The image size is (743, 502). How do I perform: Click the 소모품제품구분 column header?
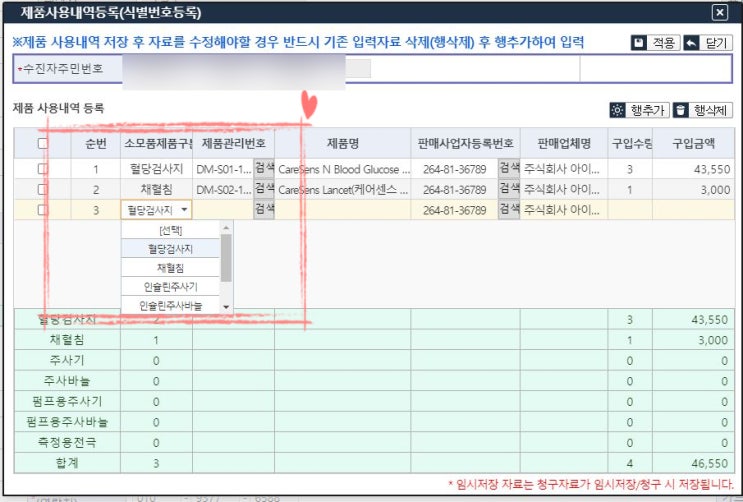[x=156, y=143]
